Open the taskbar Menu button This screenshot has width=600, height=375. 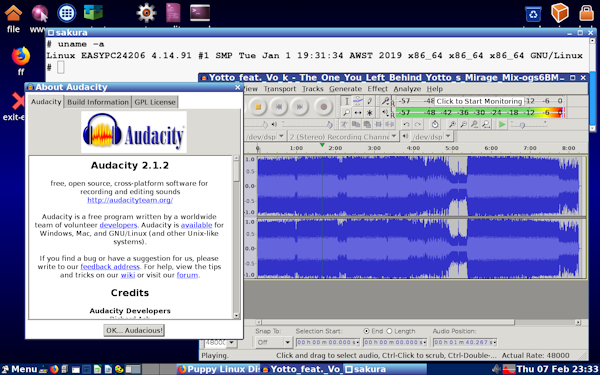[x=19, y=369]
